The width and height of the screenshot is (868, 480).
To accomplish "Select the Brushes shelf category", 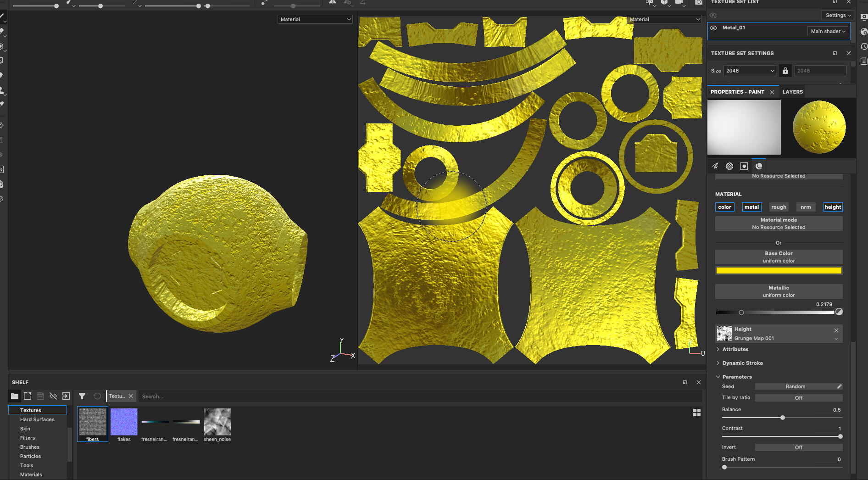I will click(30, 447).
